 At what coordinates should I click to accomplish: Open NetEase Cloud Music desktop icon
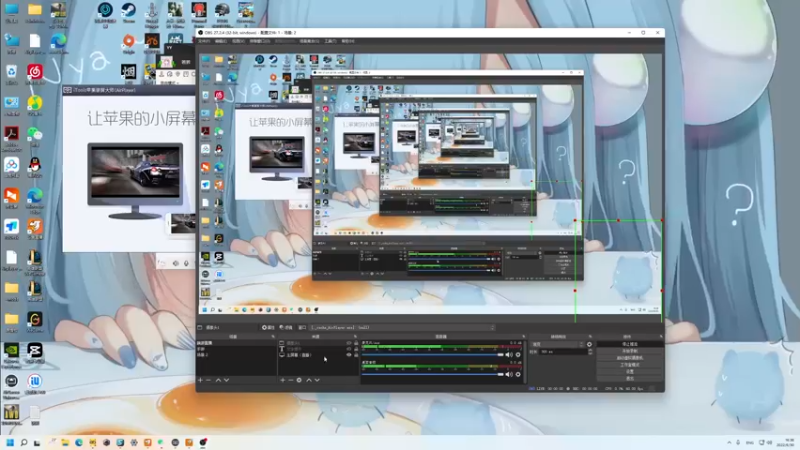click(x=35, y=74)
